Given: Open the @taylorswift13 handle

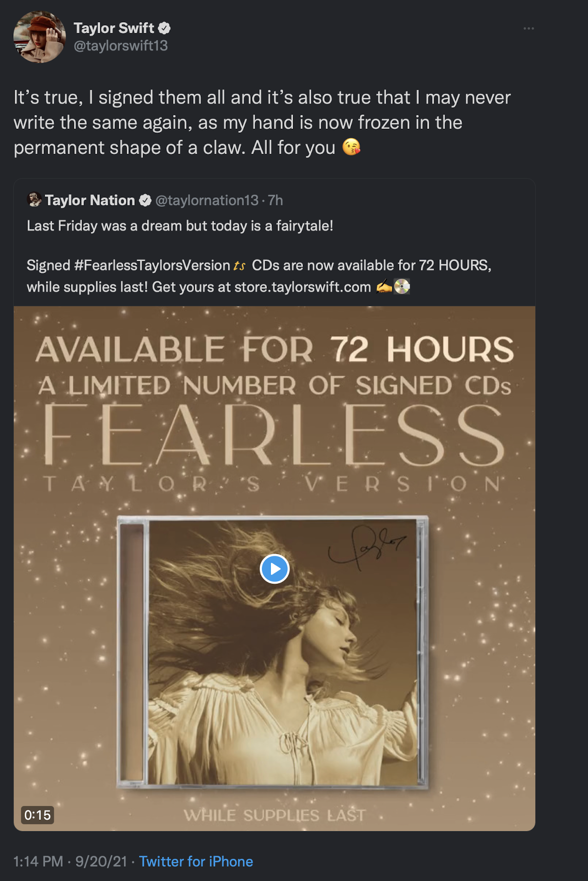Looking at the screenshot, I should (x=121, y=46).
